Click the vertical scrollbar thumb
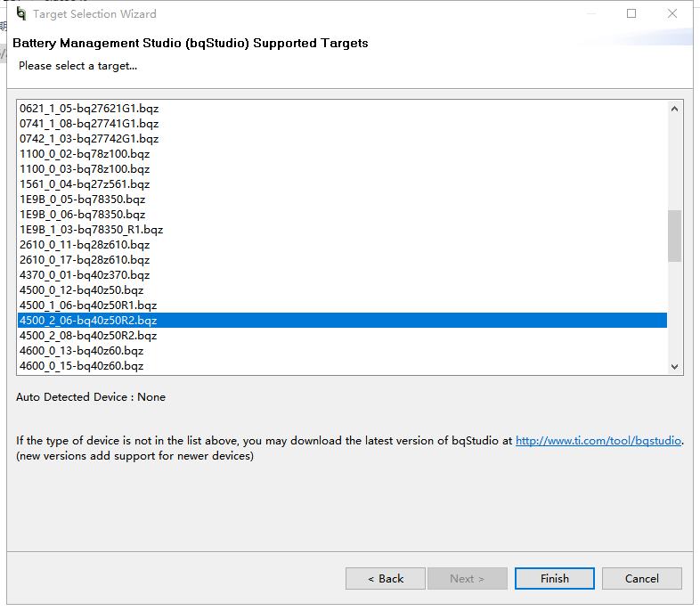The image size is (700, 611). 674,236
